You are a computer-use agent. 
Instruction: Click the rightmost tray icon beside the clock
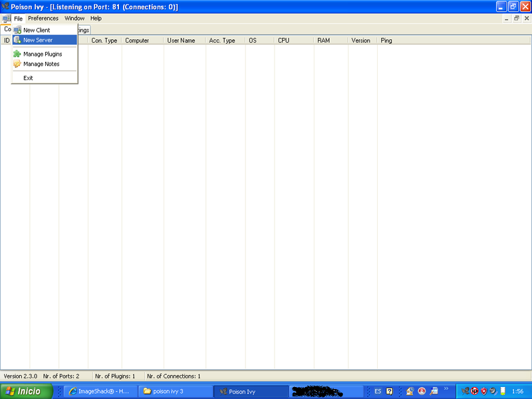[503, 391]
